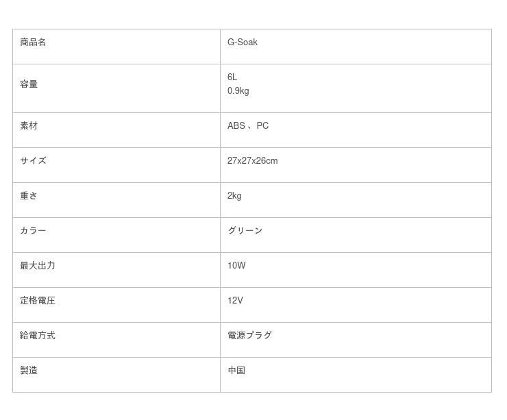Screen dimensions: 507x420
Task: Click the 商品名 label cell
Action: coord(34,42)
